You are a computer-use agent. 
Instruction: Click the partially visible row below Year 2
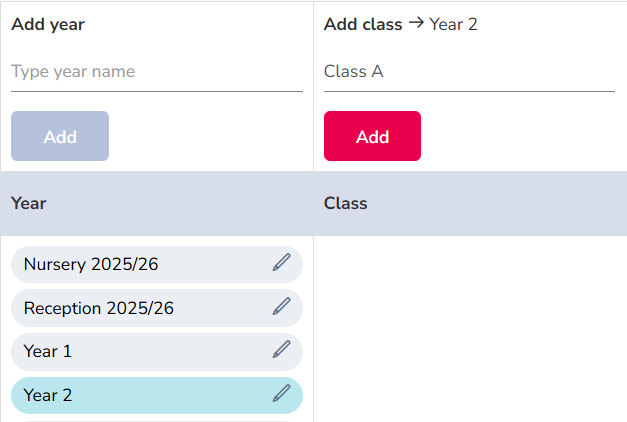pyautogui.click(x=157, y=421)
